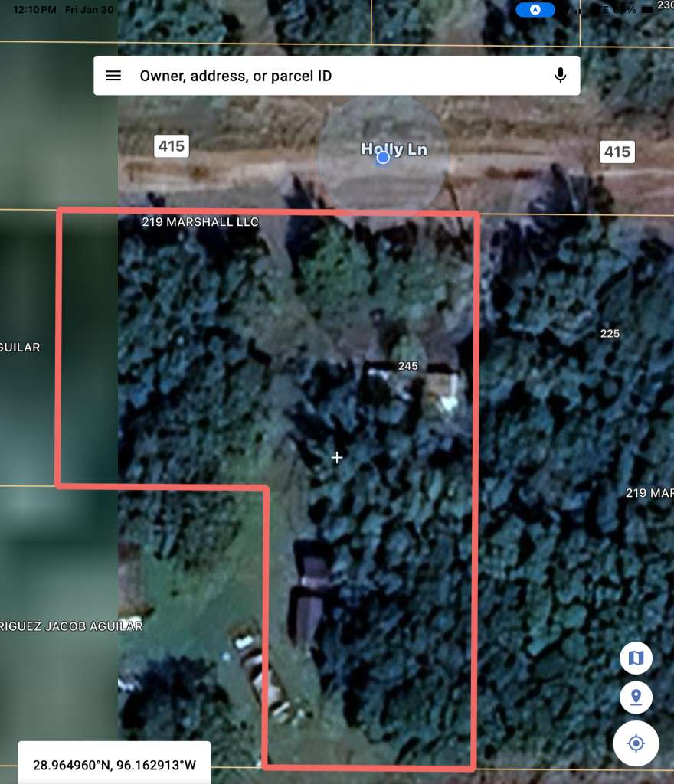Select the neighboring parcel numbered 225
Viewport: 674px width, 784px height.
(610, 334)
